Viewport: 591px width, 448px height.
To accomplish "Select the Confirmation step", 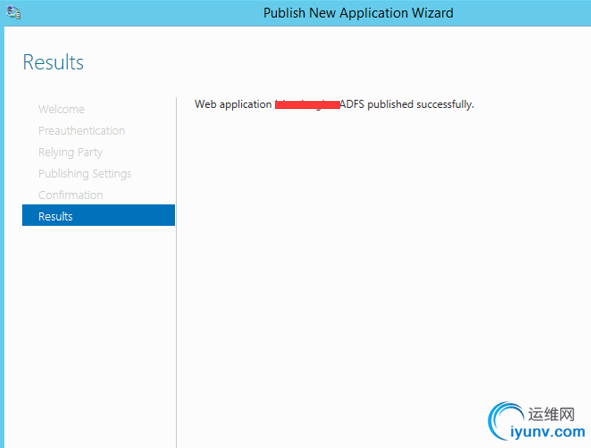I will 70,195.
